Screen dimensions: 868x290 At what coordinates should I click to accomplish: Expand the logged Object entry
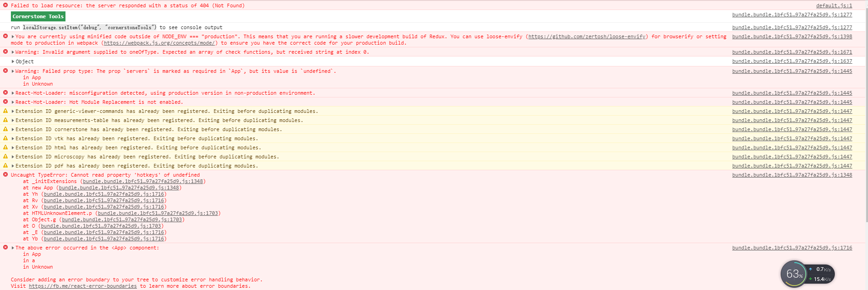13,61
